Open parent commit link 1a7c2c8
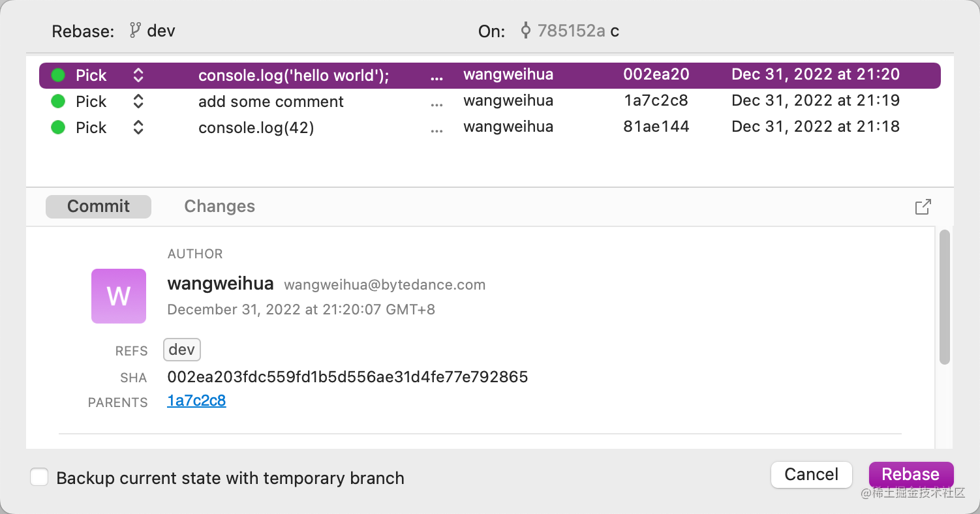The height and width of the screenshot is (514, 980). pyautogui.click(x=196, y=401)
